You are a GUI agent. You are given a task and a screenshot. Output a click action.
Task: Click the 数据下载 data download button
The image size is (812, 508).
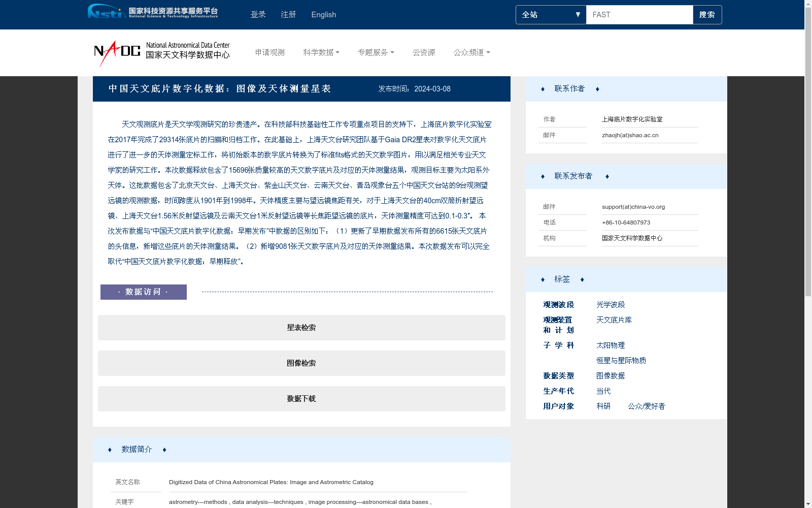[x=301, y=399]
